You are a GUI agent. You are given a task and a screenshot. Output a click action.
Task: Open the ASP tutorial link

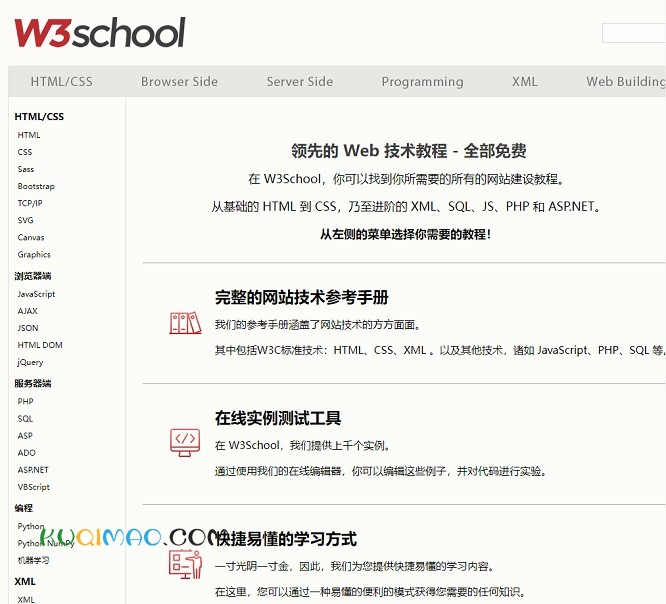(x=25, y=435)
